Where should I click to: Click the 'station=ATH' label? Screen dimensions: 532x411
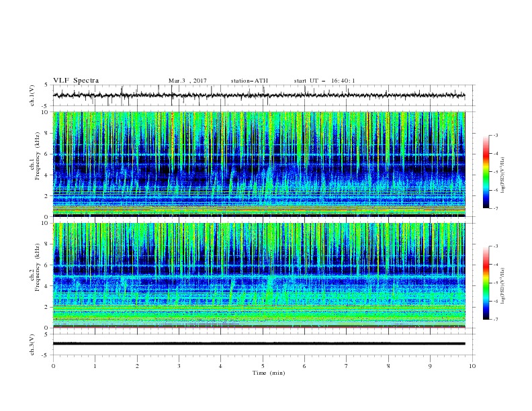pos(249,81)
